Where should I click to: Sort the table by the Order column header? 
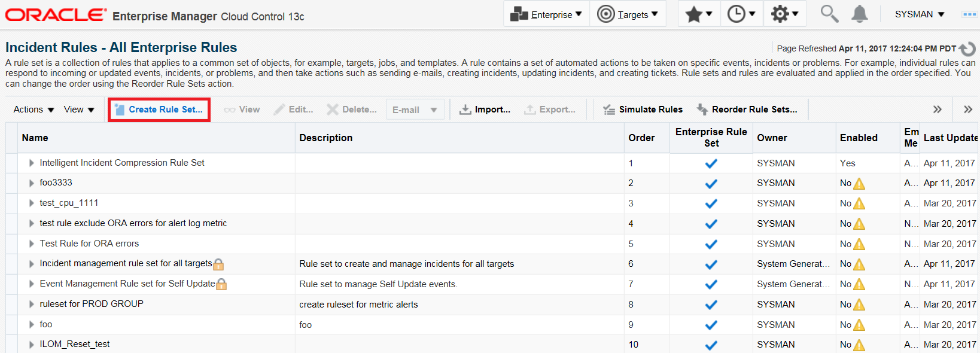click(x=641, y=138)
